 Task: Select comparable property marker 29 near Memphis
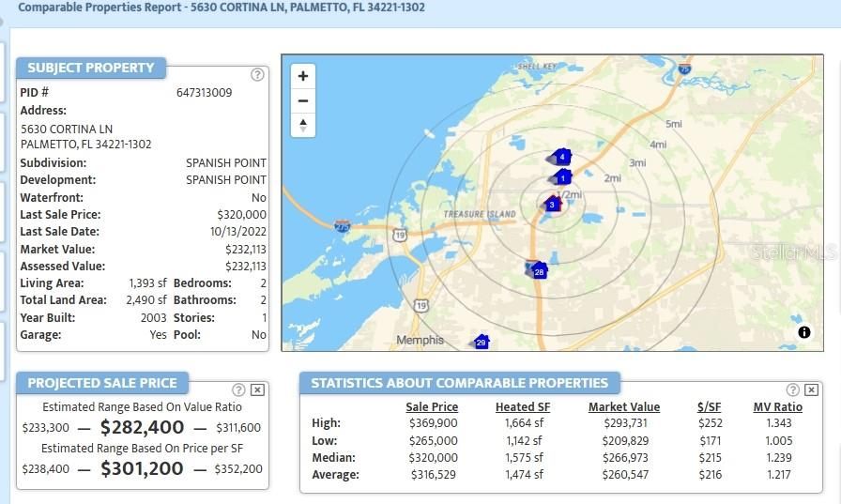tap(482, 343)
